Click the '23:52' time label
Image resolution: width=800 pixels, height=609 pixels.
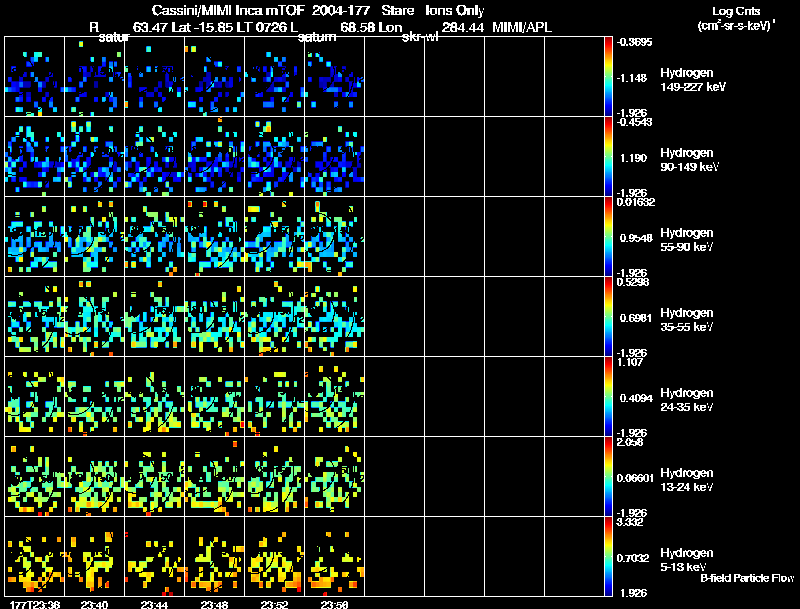(274, 605)
